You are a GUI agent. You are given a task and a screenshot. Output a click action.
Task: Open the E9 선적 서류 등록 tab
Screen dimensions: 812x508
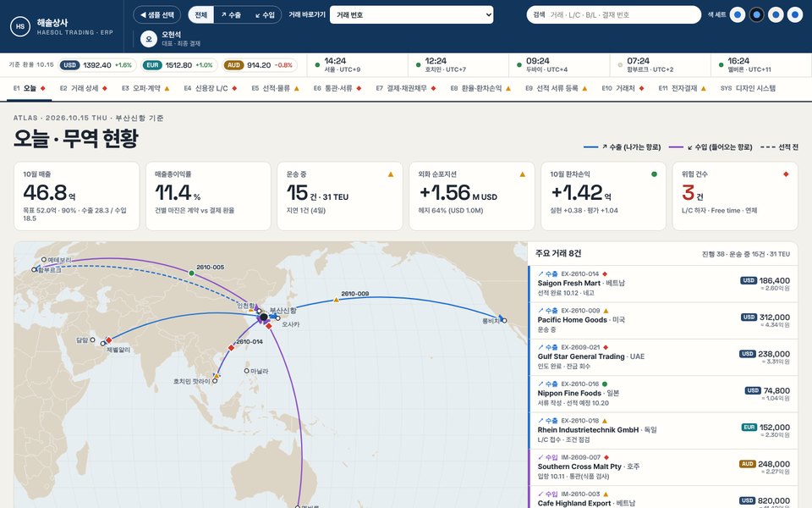pyautogui.click(x=557, y=89)
